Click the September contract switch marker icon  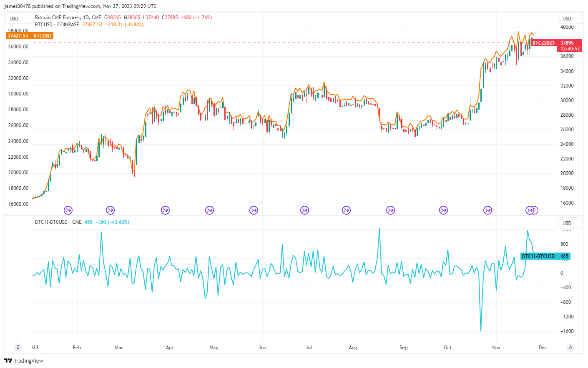(x=390, y=210)
